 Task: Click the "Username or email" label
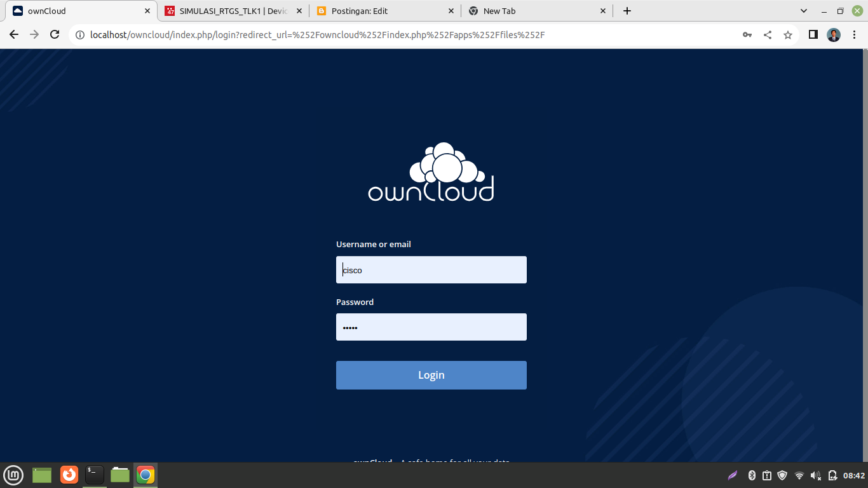click(x=374, y=244)
